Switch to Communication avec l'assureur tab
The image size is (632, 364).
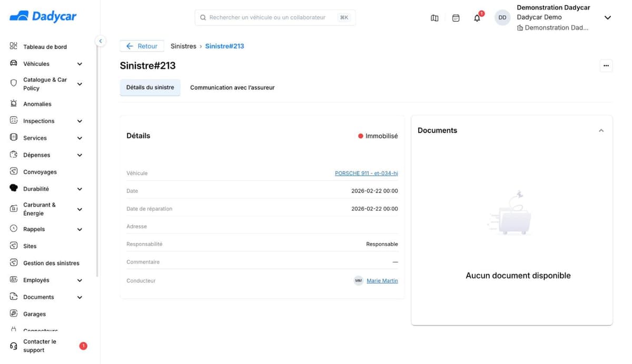tap(232, 87)
